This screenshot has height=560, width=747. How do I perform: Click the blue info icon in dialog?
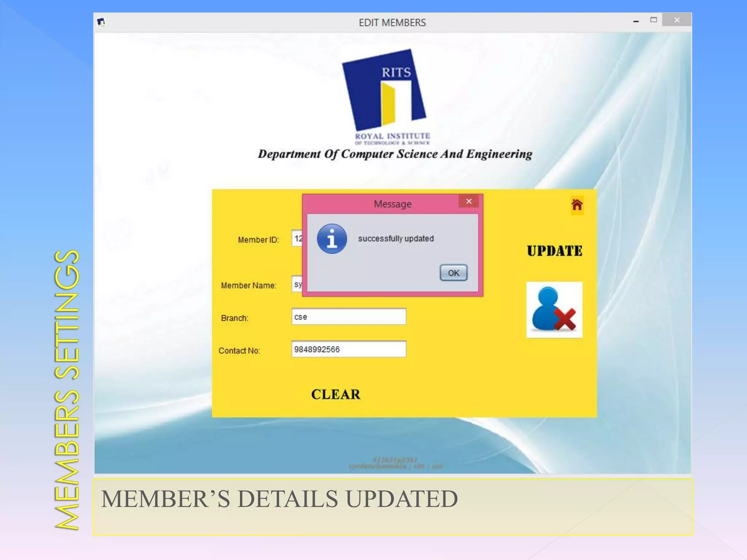pos(332,239)
